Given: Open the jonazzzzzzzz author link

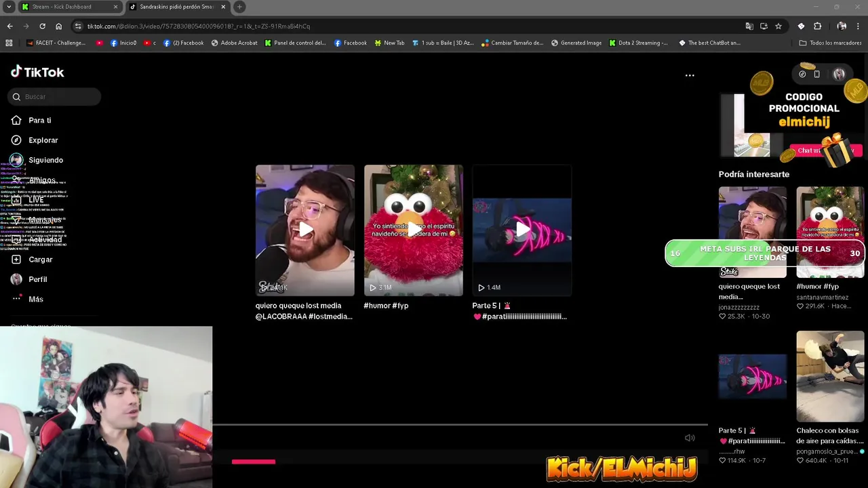Looking at the screenshot, I should coord(739,307).
